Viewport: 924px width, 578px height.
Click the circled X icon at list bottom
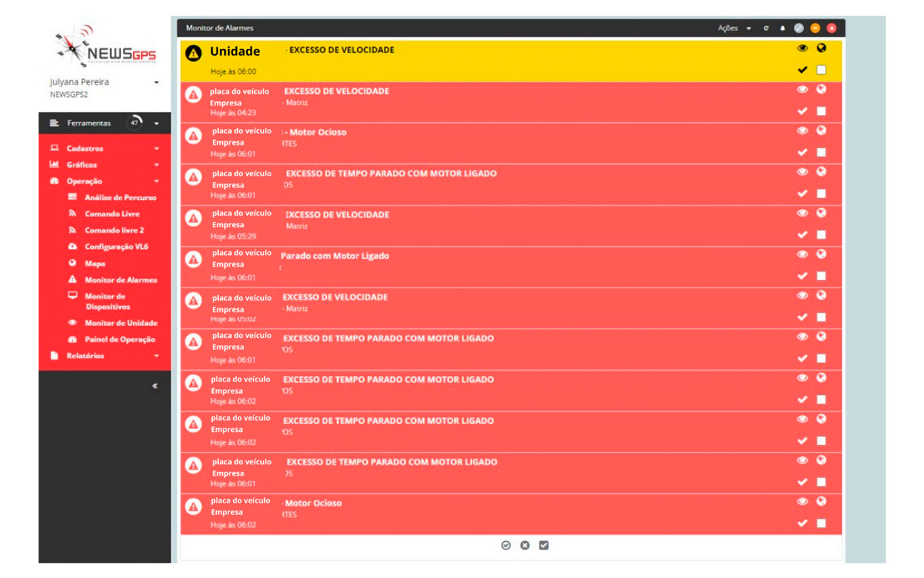(525, 545)
